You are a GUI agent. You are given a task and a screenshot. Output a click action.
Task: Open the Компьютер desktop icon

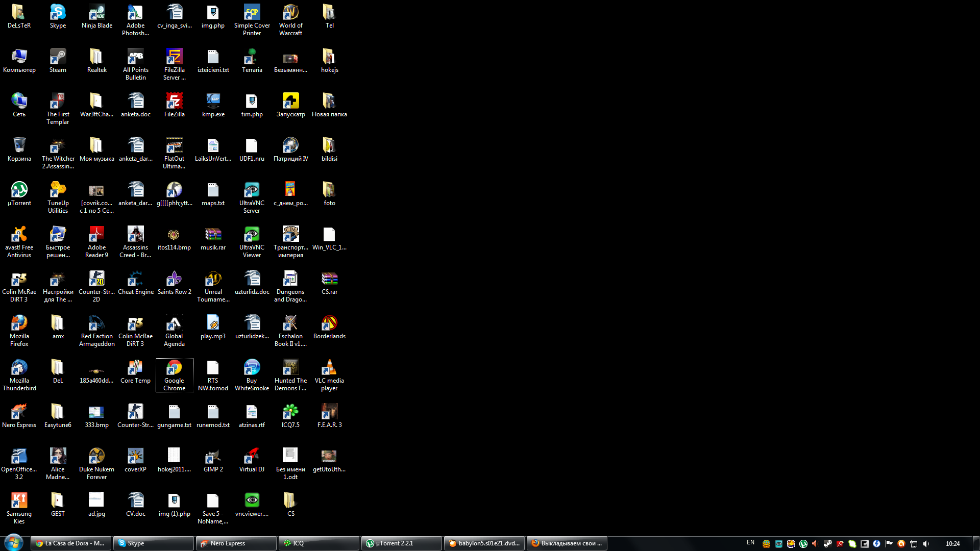19,61
